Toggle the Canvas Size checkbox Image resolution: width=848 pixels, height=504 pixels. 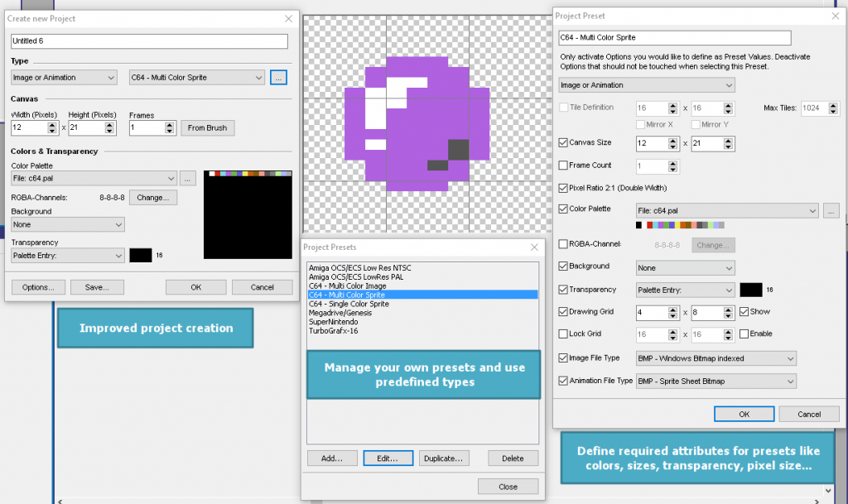click(564, 142)
